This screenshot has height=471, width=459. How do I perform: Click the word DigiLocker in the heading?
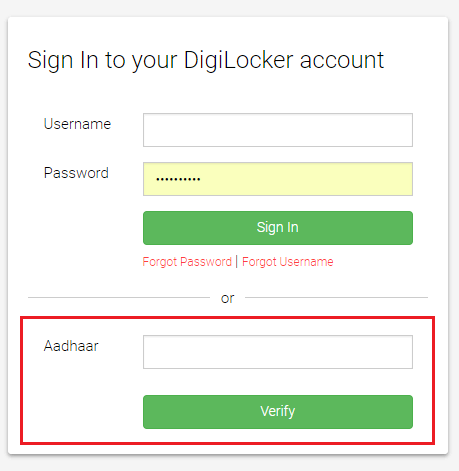(238, 61)
